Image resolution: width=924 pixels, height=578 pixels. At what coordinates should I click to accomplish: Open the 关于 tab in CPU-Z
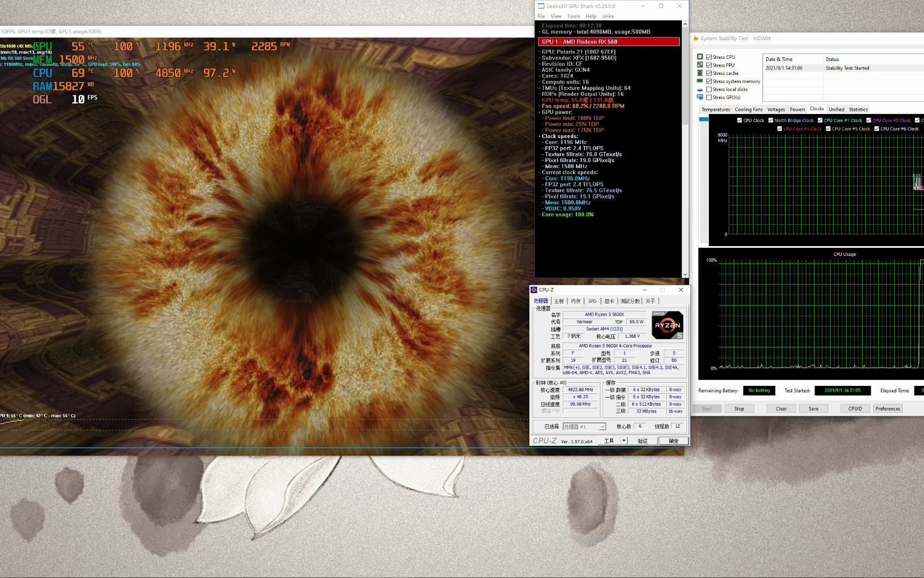(650, 301)
